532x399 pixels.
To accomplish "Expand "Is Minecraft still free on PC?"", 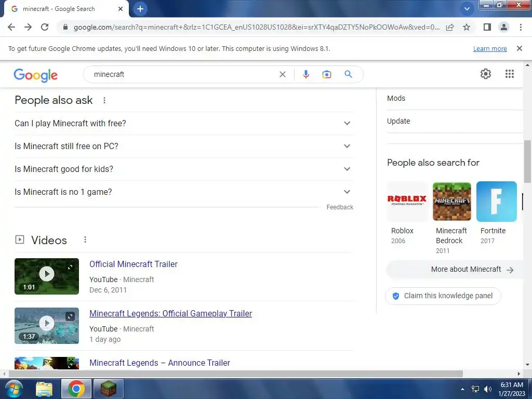I will click(183, 146).
